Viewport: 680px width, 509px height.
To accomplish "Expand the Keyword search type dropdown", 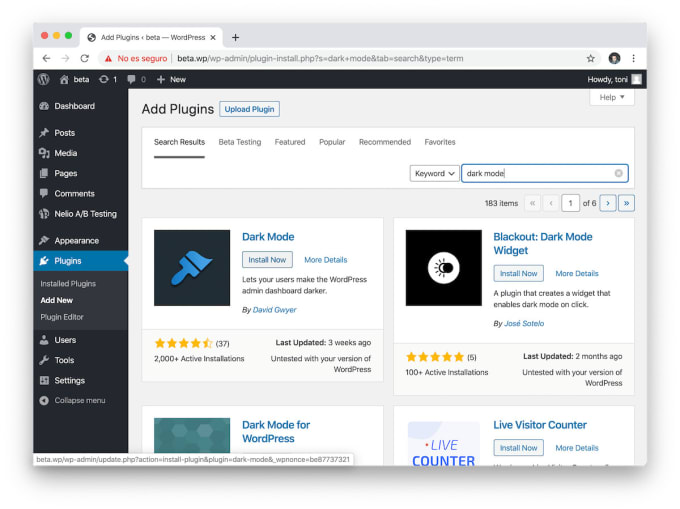I will point(434,173).
